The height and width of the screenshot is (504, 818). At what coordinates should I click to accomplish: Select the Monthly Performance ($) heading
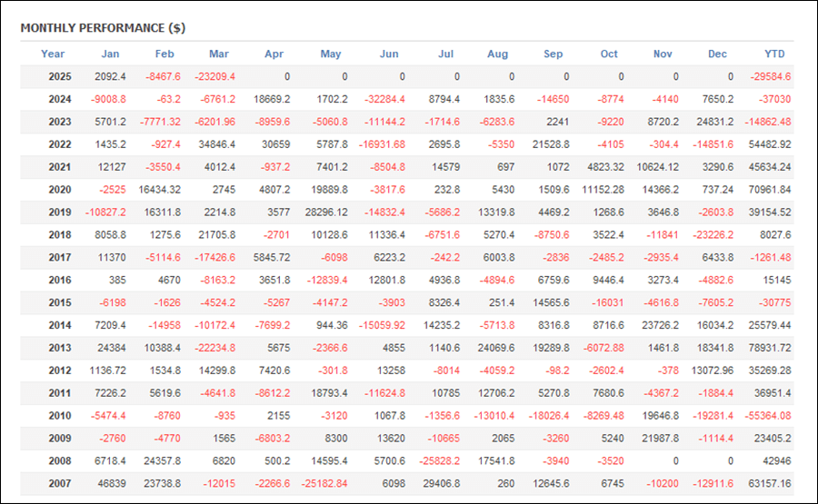(x=103, y=28)
